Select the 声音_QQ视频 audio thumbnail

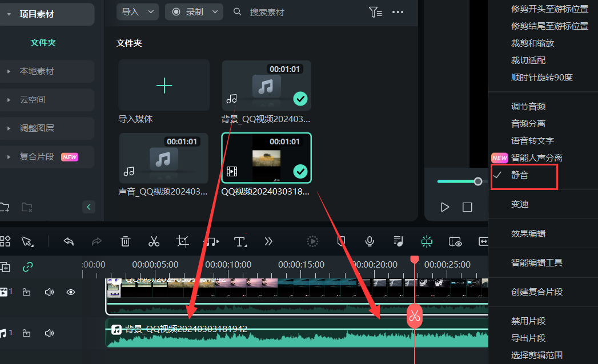coord(163,158)
